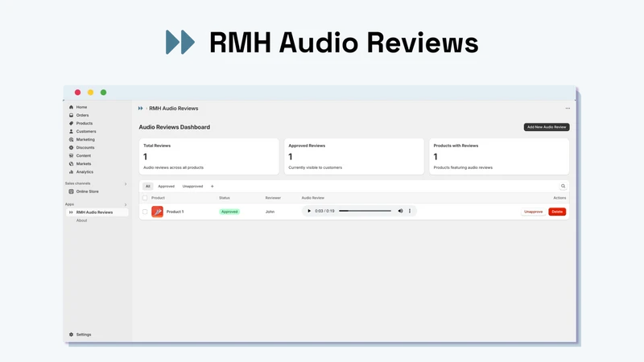Open the Customers menu item
This screenshot has width=644, height=362.
86,131
